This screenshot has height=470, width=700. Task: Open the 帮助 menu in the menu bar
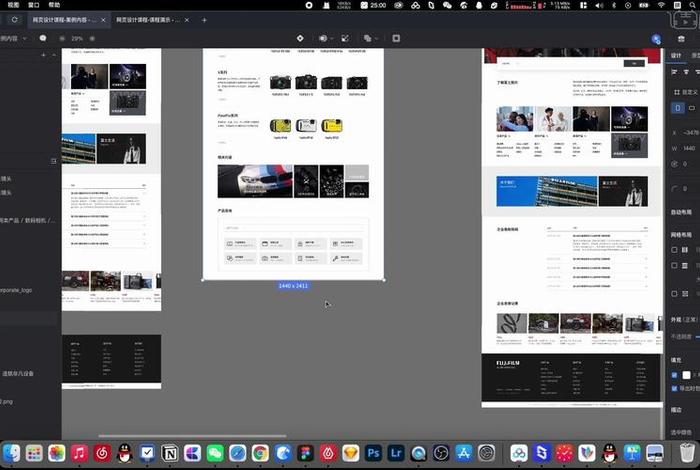coord(54,5)
